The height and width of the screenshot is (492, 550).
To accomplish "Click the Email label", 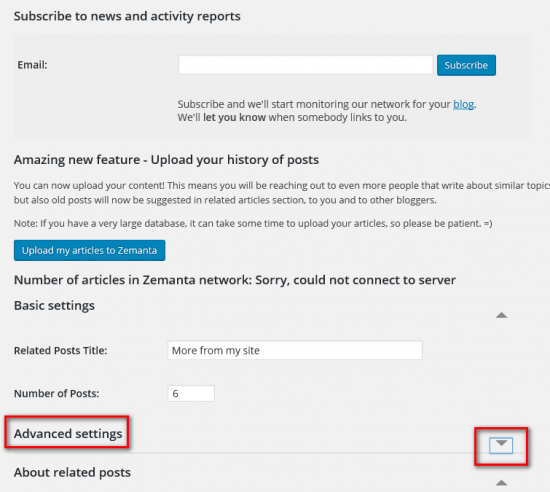I will (x=32, y=65).
